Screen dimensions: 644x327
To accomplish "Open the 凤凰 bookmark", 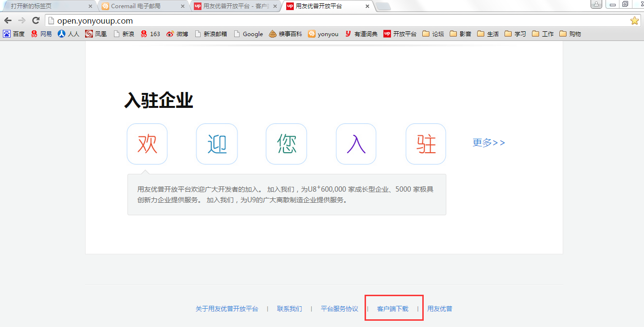I will [96, 34].
